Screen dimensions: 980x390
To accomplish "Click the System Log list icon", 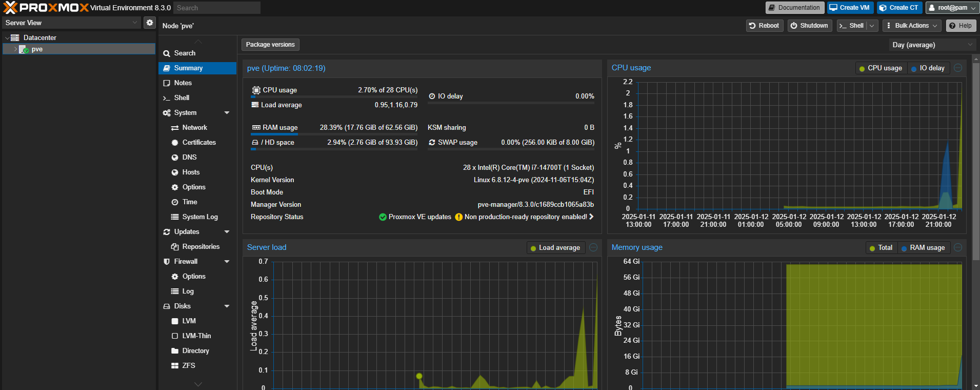I will [x=175, y=217].
